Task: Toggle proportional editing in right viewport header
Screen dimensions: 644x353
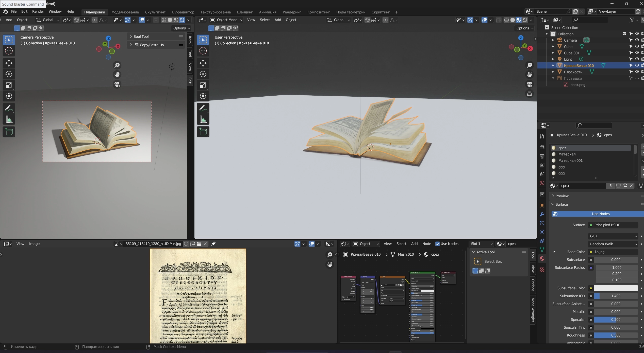Action: tap(385, 20)
